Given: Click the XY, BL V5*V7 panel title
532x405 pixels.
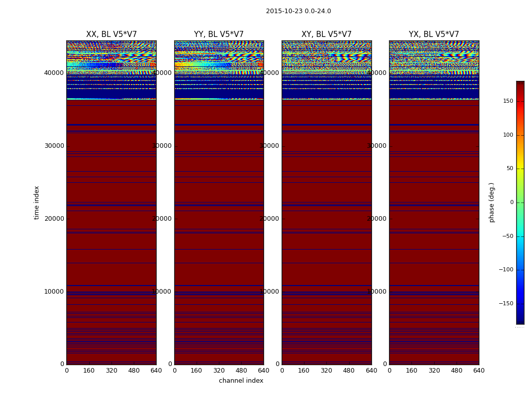Looking at the screenshot, I should coord(326,34).
